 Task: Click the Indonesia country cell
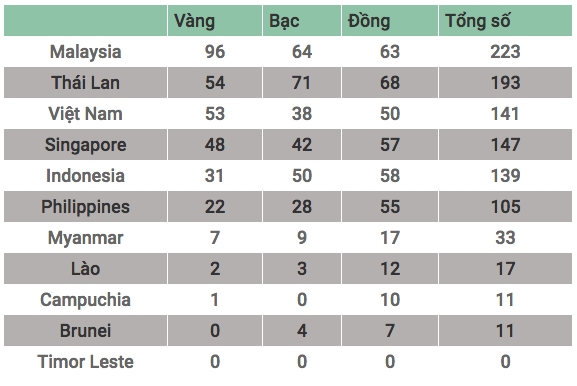85,176
